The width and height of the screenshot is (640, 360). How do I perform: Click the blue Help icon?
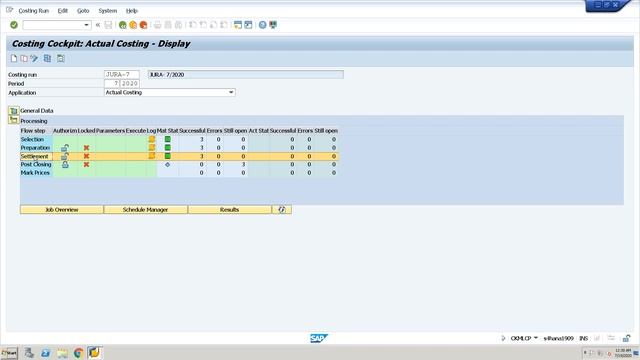pyautogui.click(x=262, y=25)
